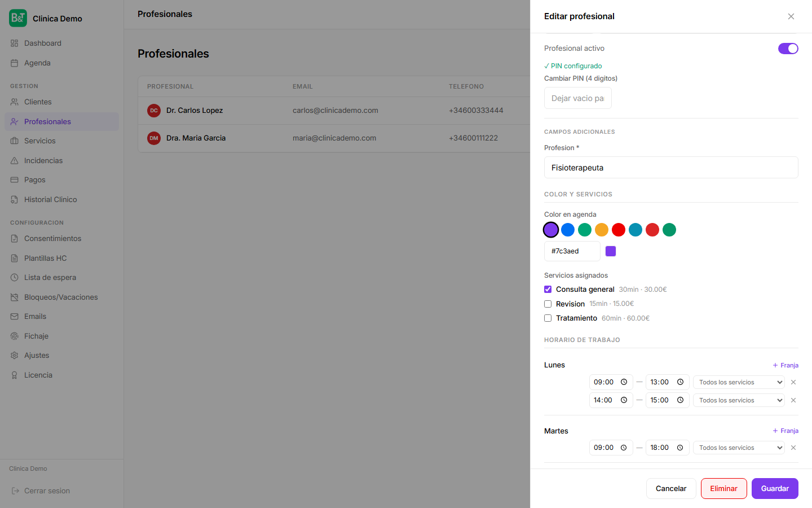Check the Revision service checkbox
This screenshot has height=508, width=812.
tap(548, 304)
